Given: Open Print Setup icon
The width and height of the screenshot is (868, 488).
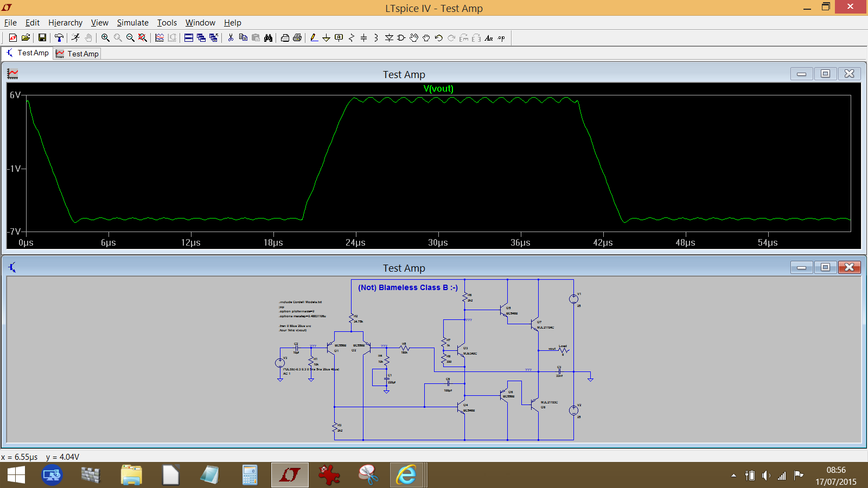Looking at the screenshot, I should click(x=285, y=37).
